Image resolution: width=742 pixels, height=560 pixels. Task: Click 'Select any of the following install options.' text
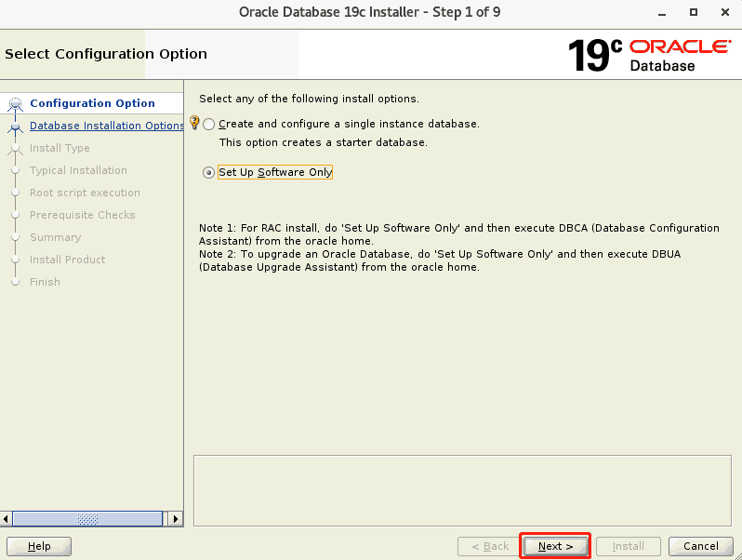pyautogui.click(x=309, y=99)
